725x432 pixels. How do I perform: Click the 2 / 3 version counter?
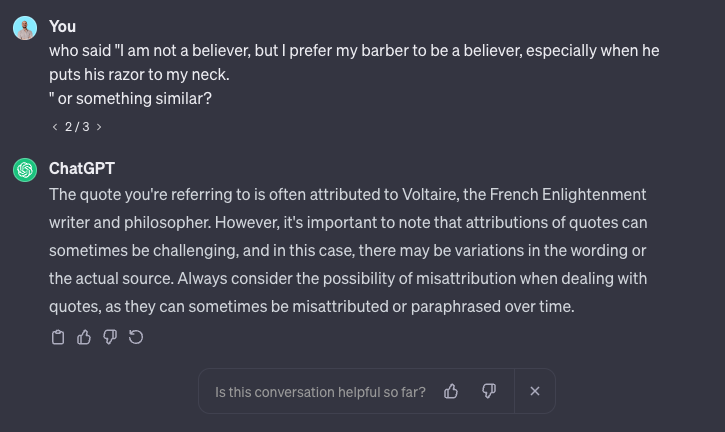click(x=77, y=127)
